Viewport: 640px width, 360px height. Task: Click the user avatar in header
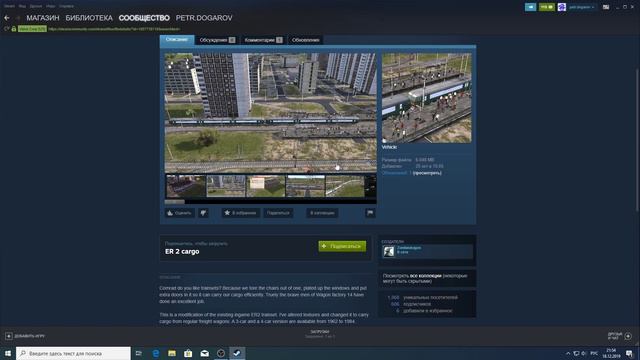[562, 7]
